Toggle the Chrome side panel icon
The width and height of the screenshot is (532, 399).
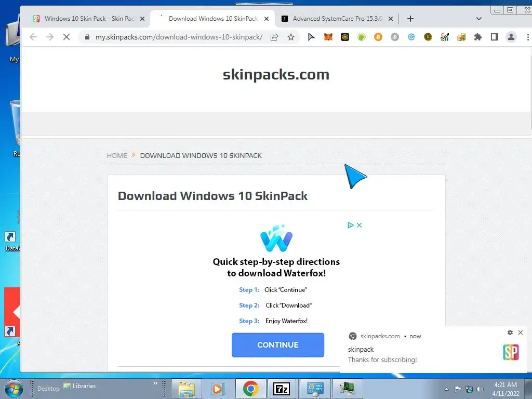point(495,37)
